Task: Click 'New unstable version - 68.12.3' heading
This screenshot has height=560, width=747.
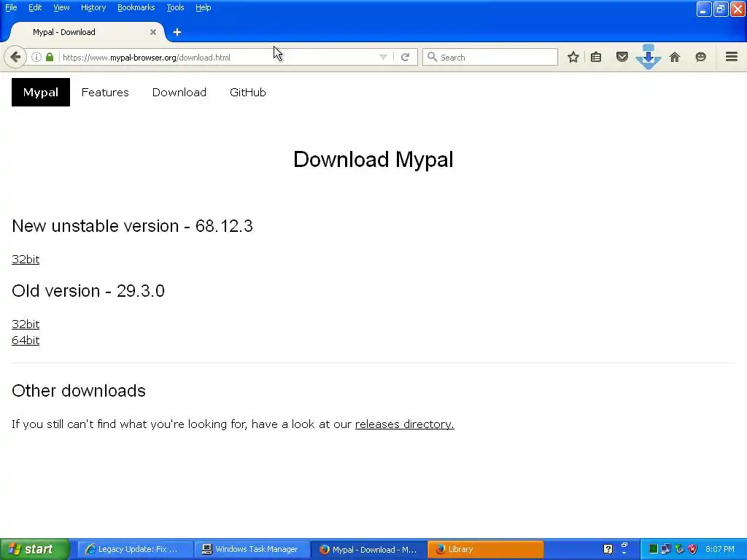Action: (x=132, y=226)
